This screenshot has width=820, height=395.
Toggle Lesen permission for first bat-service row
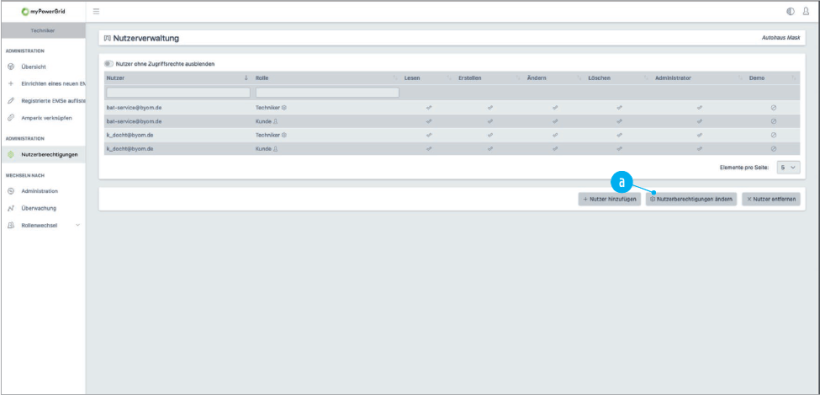pos(429,107)
